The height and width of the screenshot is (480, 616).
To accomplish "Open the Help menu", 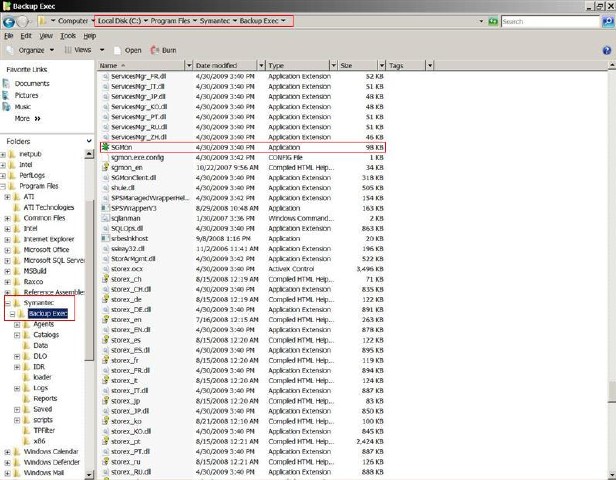I will [90, 36].
